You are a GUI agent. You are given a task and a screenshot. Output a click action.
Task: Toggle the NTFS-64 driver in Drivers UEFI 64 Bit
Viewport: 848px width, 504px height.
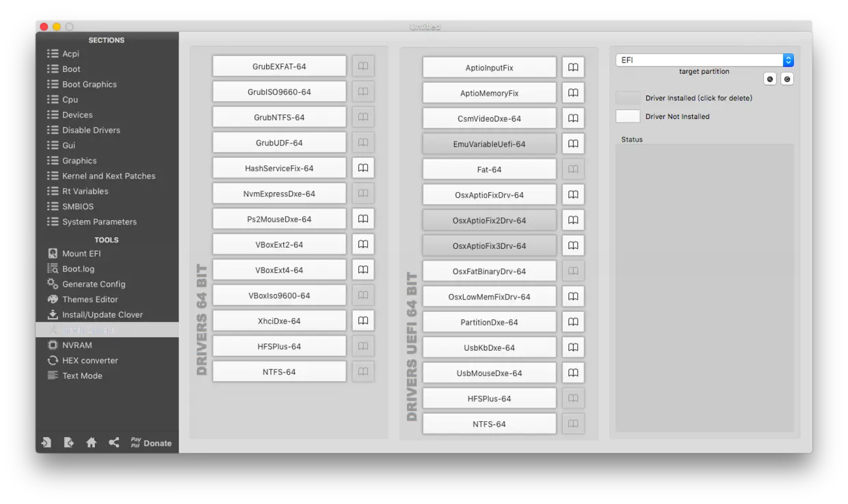(489, 424)
